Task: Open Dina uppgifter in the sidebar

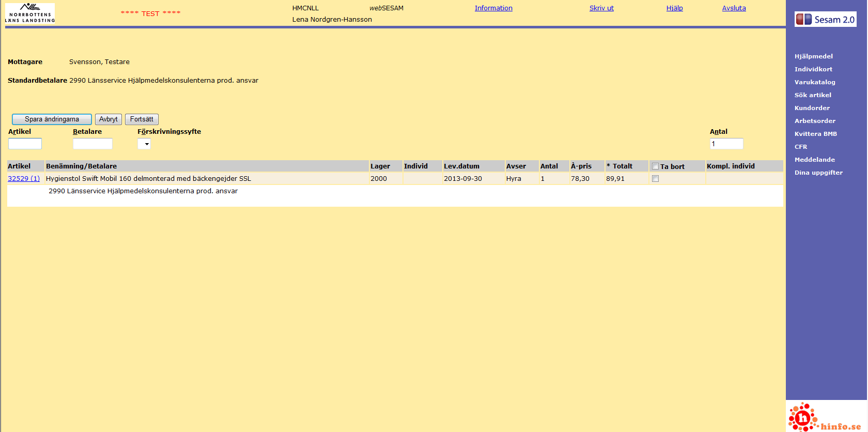Action: pos(818,173)
